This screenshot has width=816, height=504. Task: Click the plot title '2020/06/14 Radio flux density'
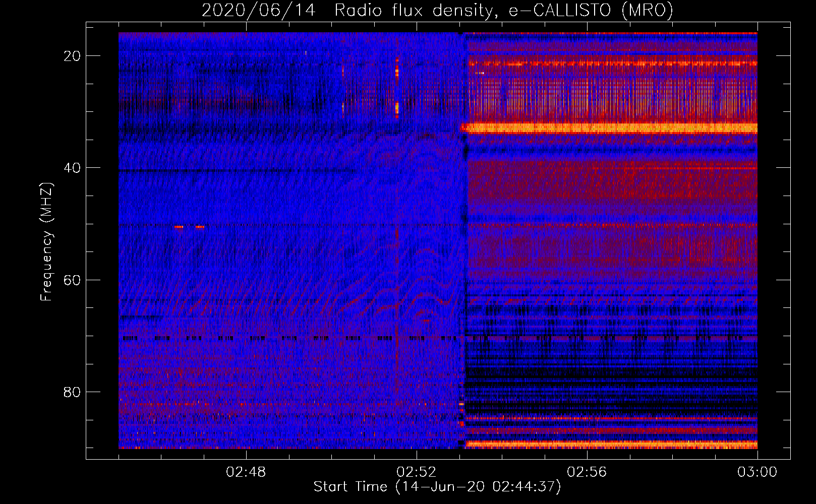[x=437, y=11]
